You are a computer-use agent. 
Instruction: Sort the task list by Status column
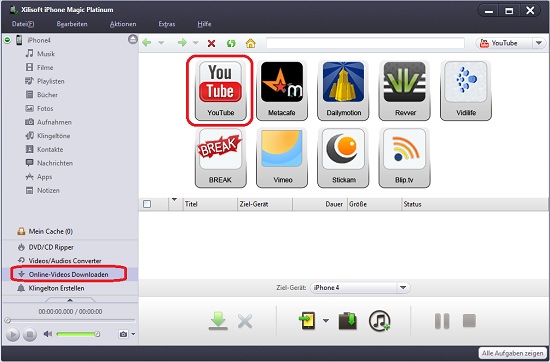pos(474,204)
